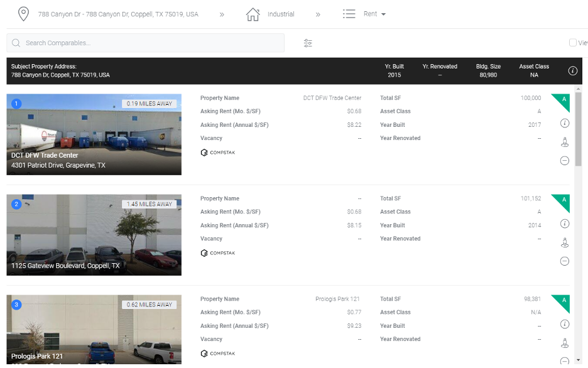The height and width of the screenshot is (368, 588).
Task: Click the $0.77 monthly asking rent
Action: pos(354,312)
